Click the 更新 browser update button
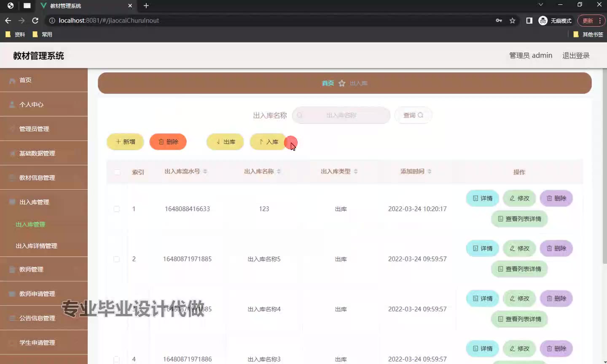 (591, 21)
